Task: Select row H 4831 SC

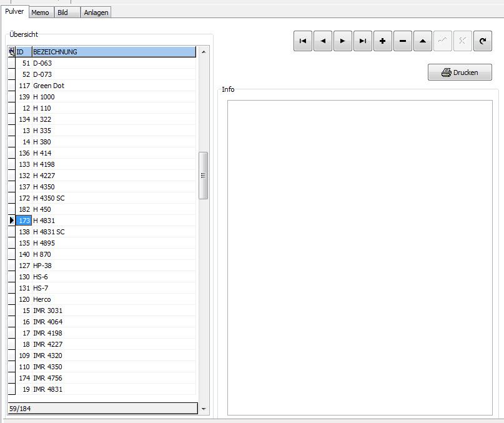Action: 102,232
